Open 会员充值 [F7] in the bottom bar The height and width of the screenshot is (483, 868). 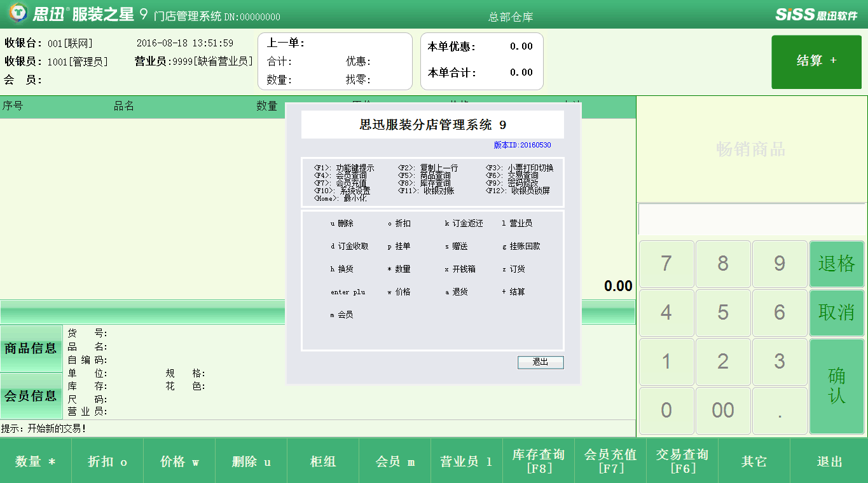(x=610, y=461)
